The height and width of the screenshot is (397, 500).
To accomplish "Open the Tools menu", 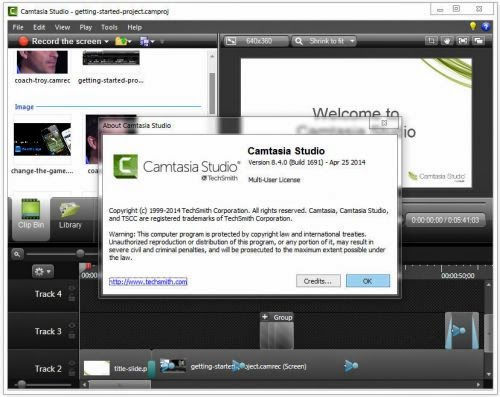I will click(x=109, y=27).
